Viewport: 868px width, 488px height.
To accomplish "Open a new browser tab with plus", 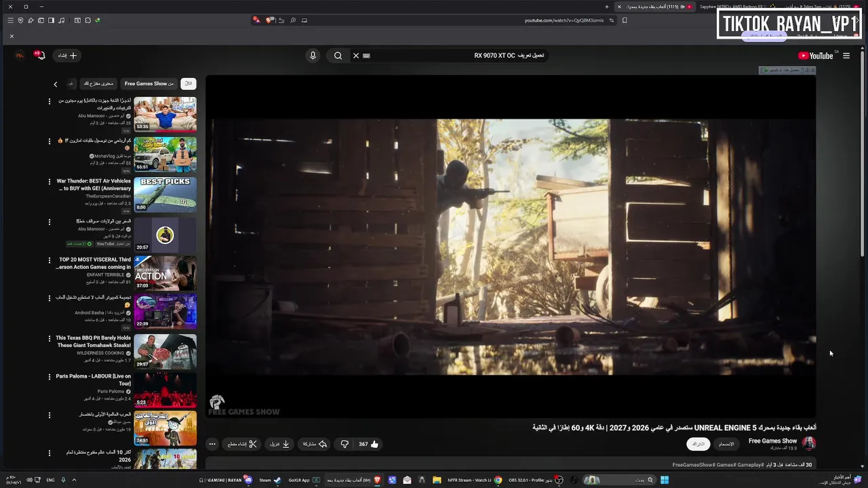I will [607, 7].
